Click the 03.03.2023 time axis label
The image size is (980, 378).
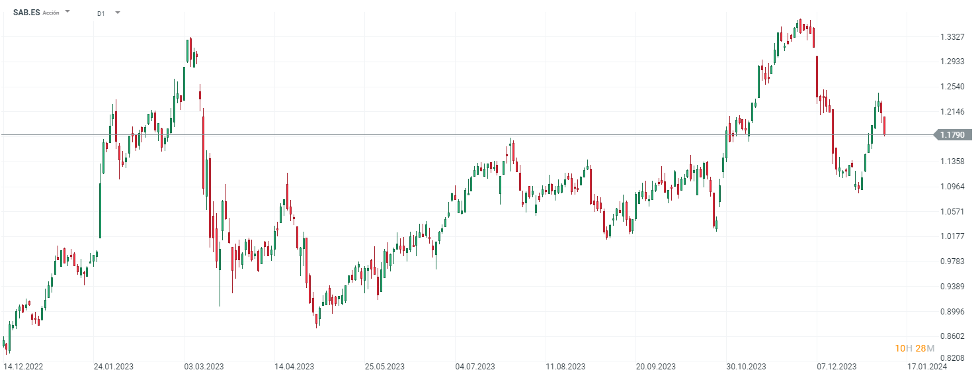(204, 366)
